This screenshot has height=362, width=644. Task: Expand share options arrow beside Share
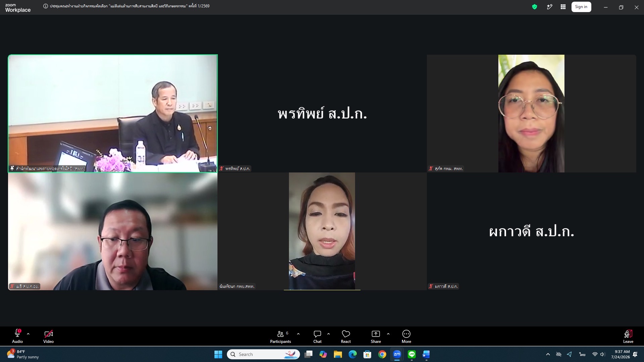click(388, 334)
